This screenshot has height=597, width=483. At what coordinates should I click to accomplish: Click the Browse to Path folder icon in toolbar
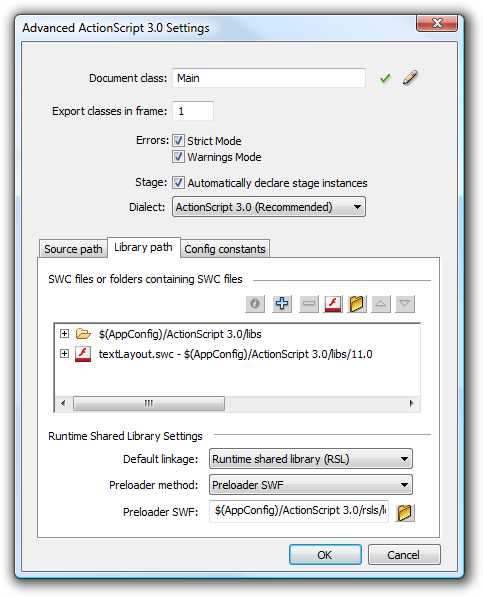[x=357, y=304]
